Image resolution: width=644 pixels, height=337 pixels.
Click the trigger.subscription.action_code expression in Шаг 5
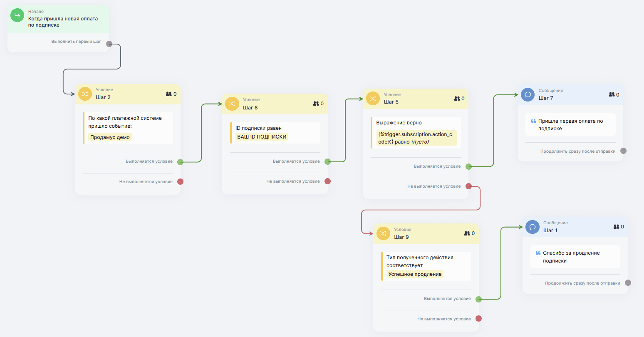(x=415, y=138)
